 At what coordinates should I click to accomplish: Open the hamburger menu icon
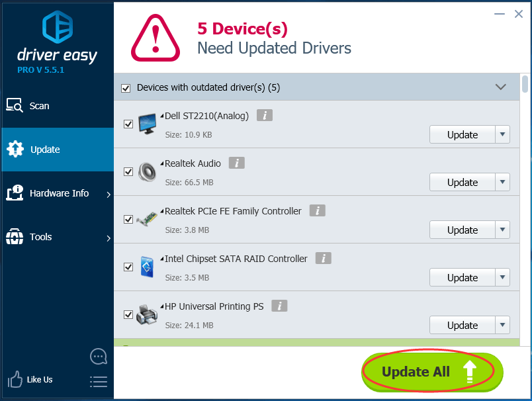[99, 382]
